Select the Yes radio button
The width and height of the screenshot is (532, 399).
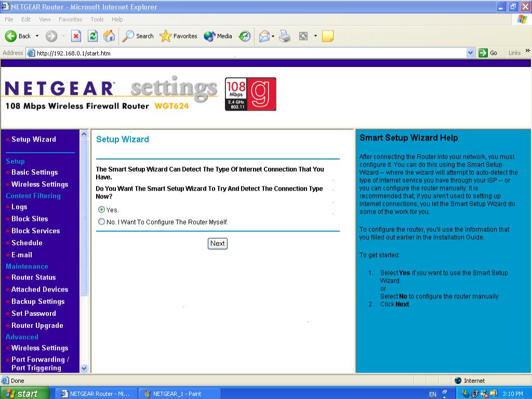tap(101, 209)
